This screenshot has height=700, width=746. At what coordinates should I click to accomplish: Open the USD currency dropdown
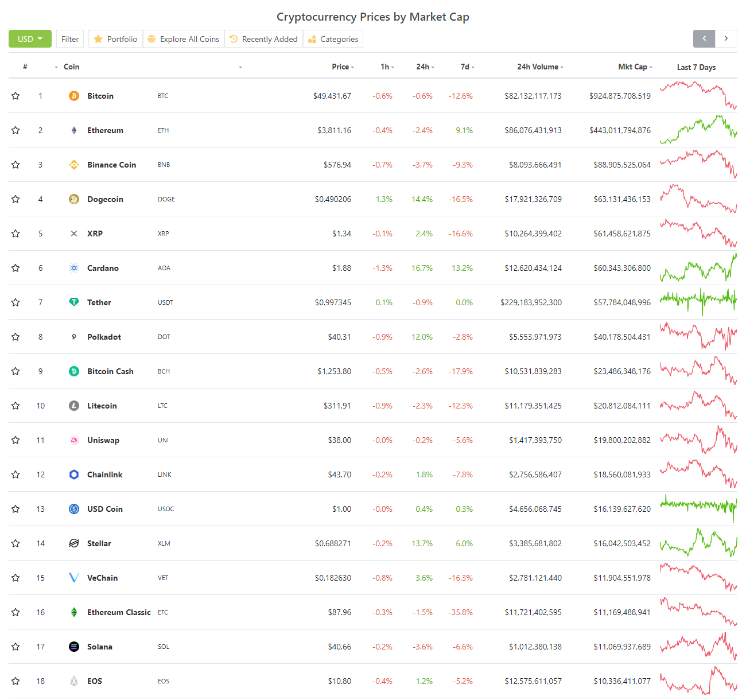[30, 38]
